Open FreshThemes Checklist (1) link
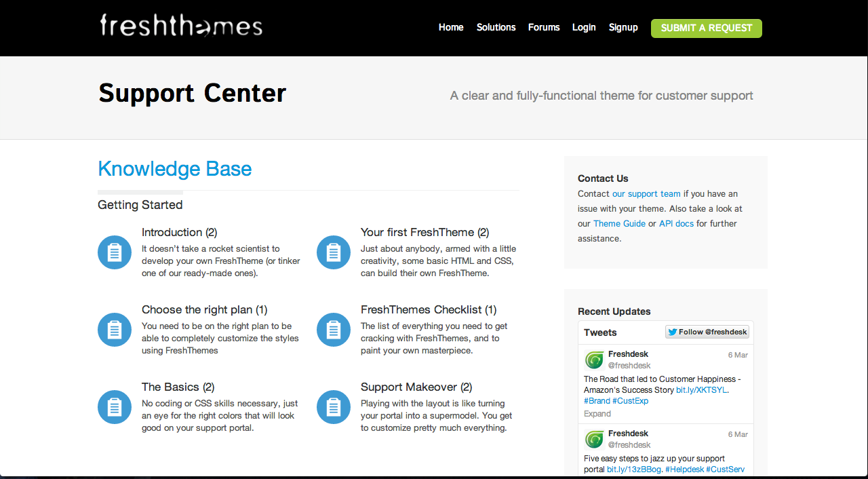The height and width of the screenshot is (479, 868). [429, 309]
